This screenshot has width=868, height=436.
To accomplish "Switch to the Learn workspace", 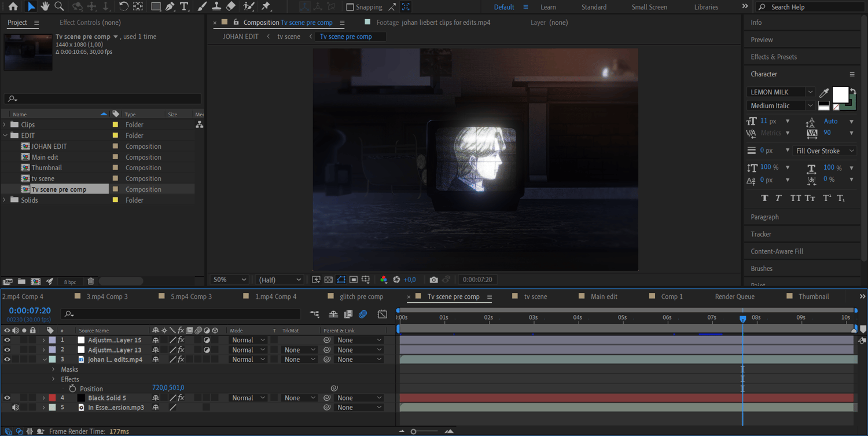I will (547, 7).
